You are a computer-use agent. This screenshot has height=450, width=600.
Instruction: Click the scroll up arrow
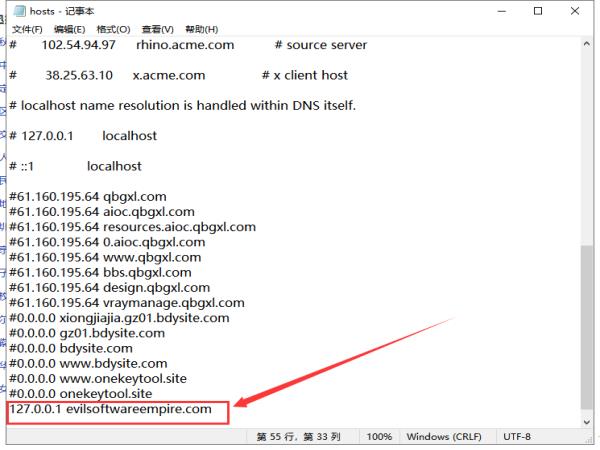pyautogui.click(x=587, y=44)
